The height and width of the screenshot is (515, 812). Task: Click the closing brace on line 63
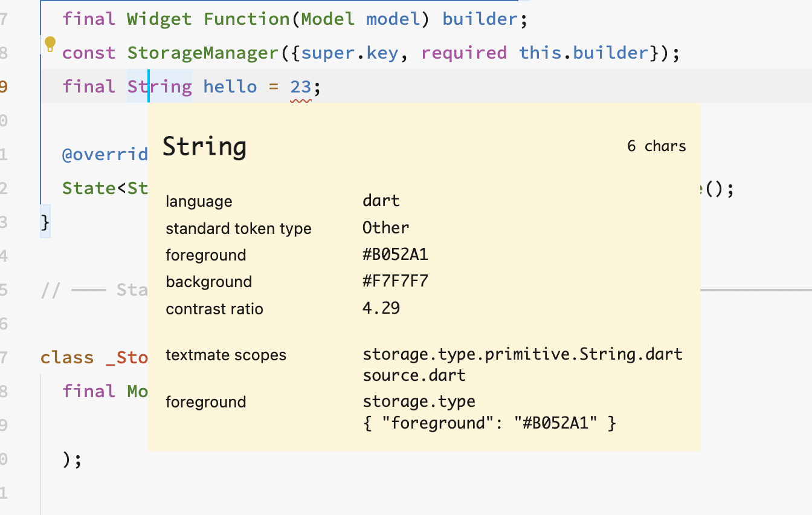pos(43,222)
